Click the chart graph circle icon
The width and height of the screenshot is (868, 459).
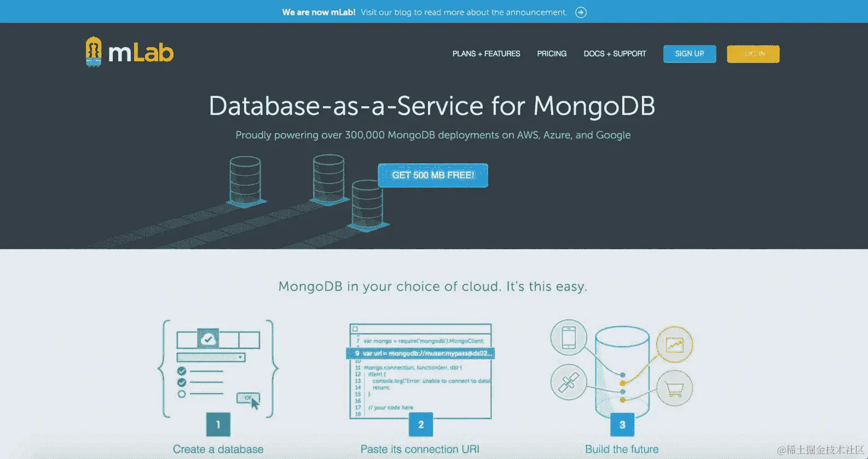(674, 345)
